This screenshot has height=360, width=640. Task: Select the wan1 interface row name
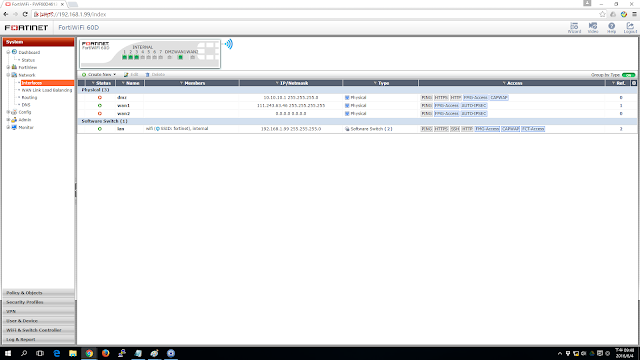123,105
